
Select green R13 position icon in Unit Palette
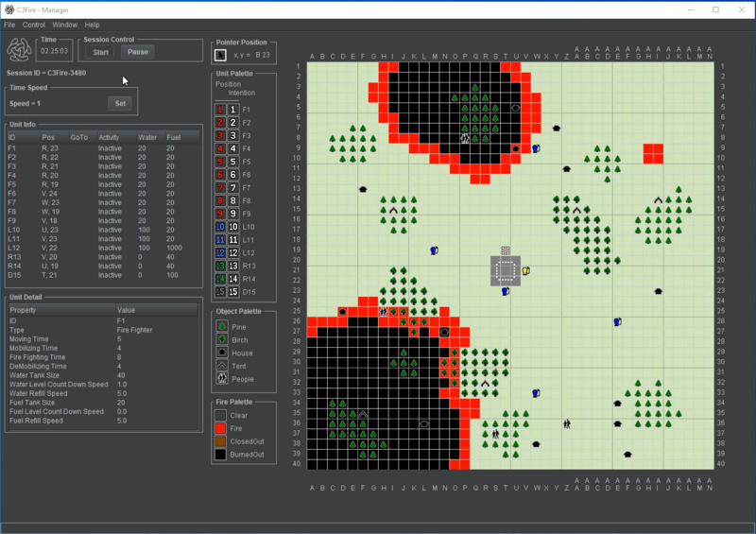(x=220, y=267)
